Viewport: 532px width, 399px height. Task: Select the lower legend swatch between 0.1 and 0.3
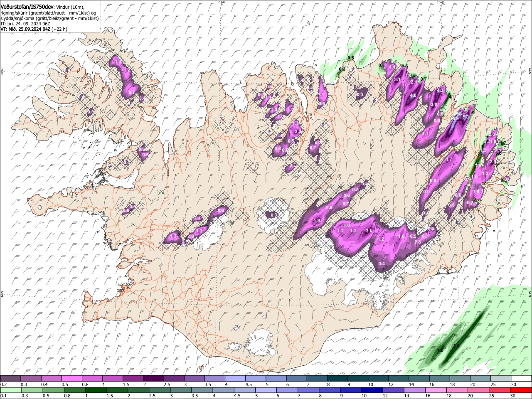tap(11, 390)
